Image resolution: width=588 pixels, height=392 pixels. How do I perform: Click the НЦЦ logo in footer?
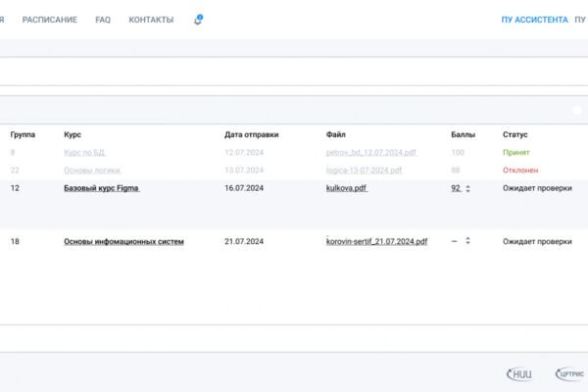pyautogui.click(x=519, y=374)
